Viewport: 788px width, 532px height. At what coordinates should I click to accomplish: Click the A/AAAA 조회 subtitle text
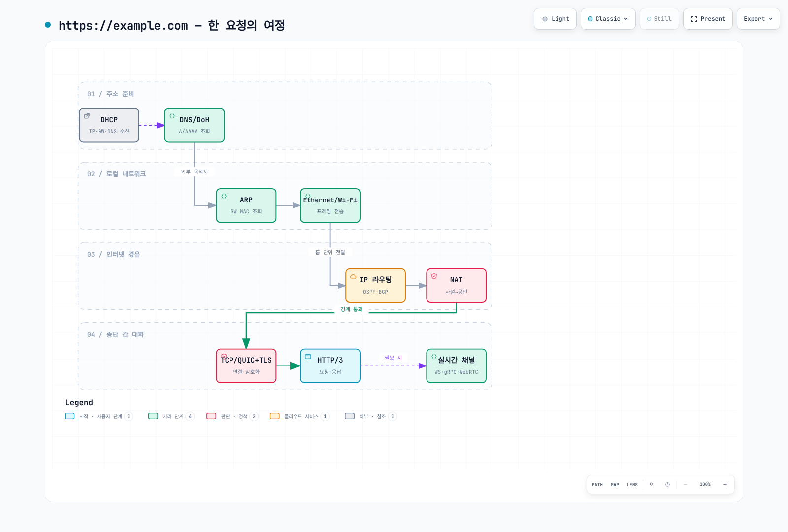pyautogui.click(x=195, y=132)
